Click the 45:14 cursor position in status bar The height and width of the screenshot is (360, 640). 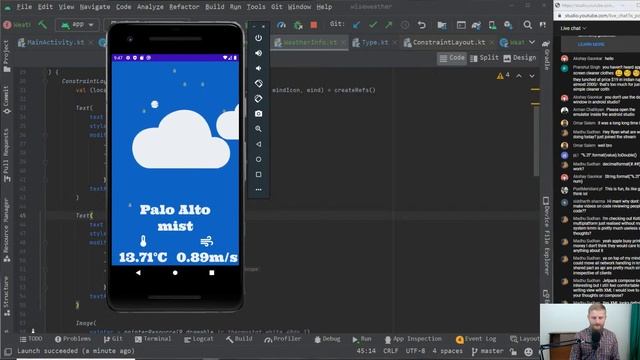366,351
